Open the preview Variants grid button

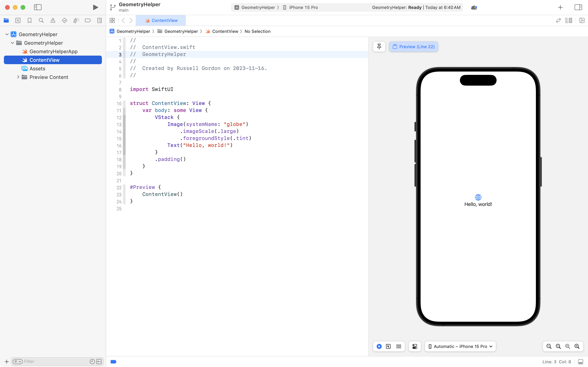tap(399, 346)
